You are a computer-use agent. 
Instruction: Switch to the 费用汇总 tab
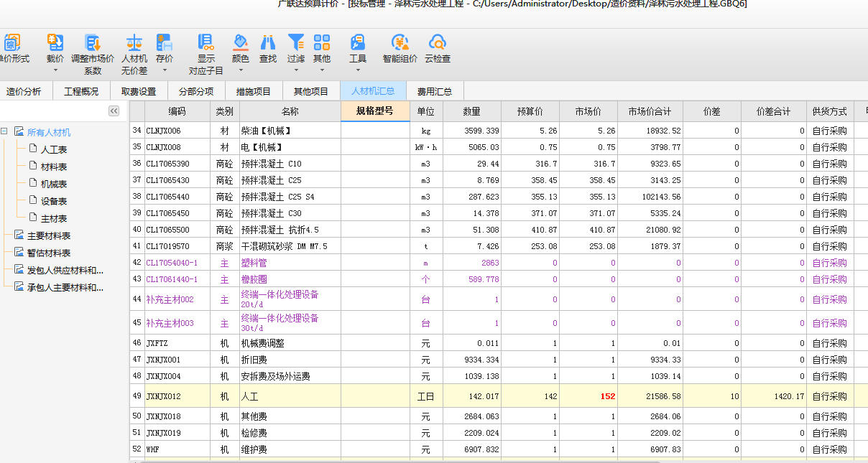[x=435, y=91]
